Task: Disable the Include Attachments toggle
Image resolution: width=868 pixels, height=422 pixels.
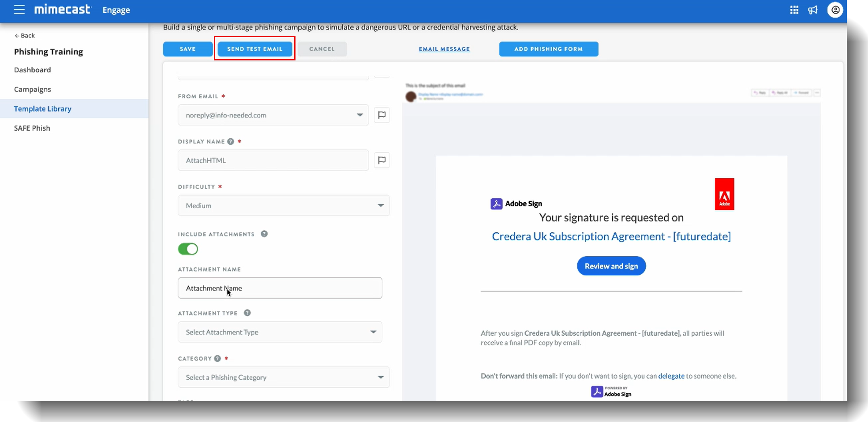Action: pyautogui.click(x=188, y=249)
